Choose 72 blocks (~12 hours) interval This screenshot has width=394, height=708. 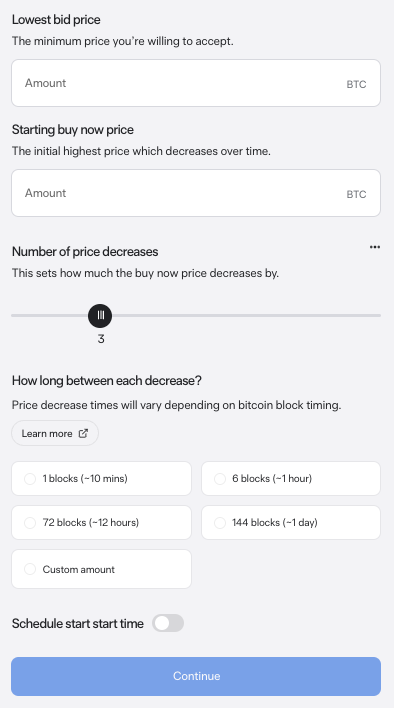(102, 522)
